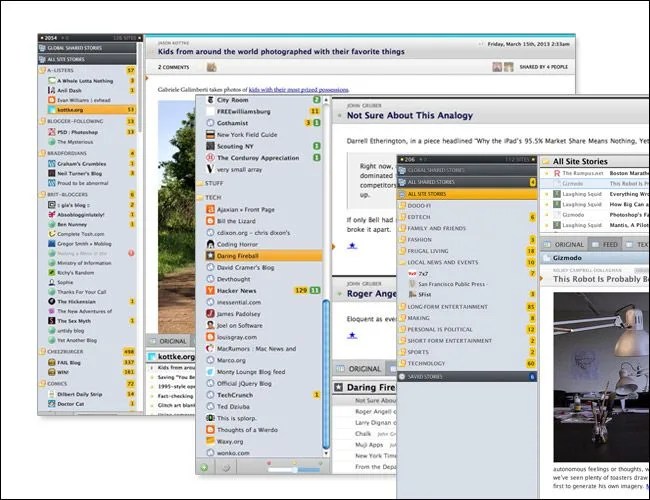650x500 pixels.
Task: Click the Ajaxian Front Page feed icon
Action: pos(210,209)
